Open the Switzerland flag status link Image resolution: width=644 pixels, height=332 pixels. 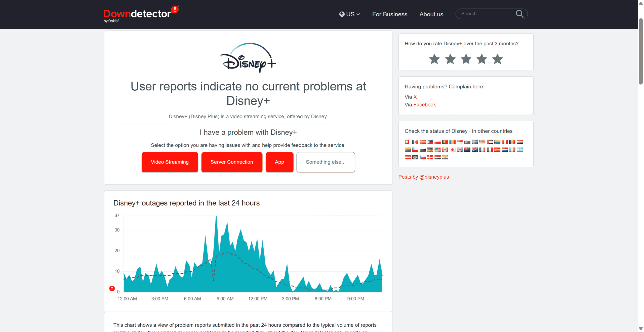(x=407, y=142)
